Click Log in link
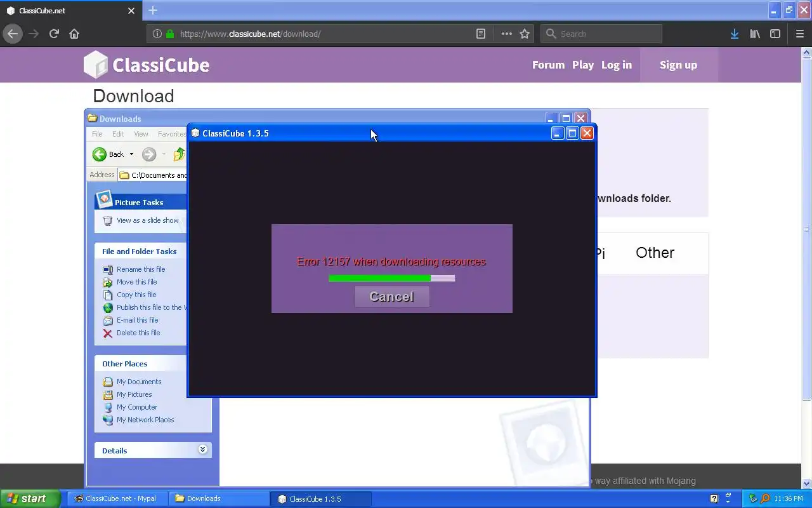 [x=617, y=65]
